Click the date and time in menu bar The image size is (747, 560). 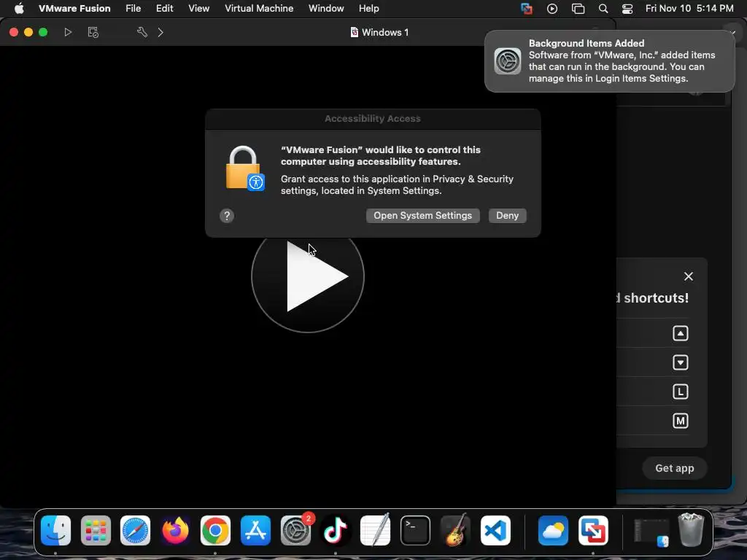pos(689,8)
